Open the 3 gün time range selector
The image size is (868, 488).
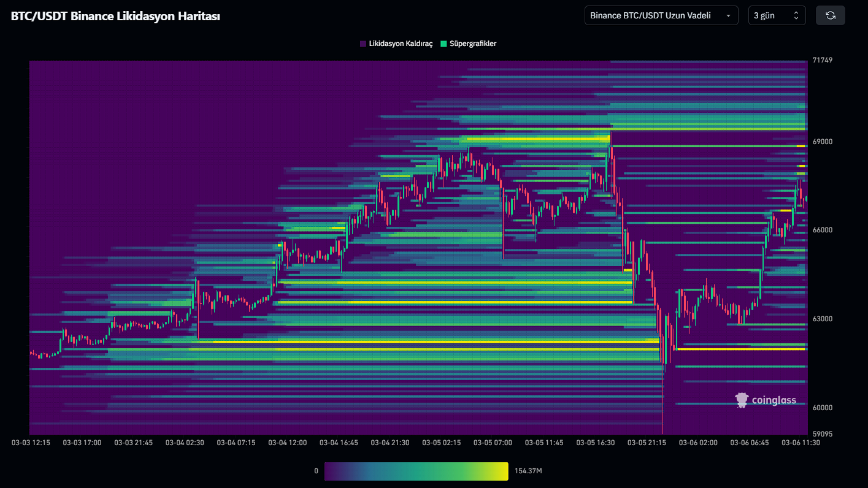click(x=776, y=15)
